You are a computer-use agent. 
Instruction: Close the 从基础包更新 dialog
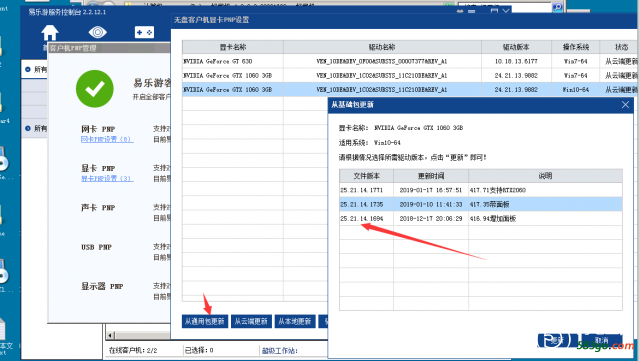625,105
